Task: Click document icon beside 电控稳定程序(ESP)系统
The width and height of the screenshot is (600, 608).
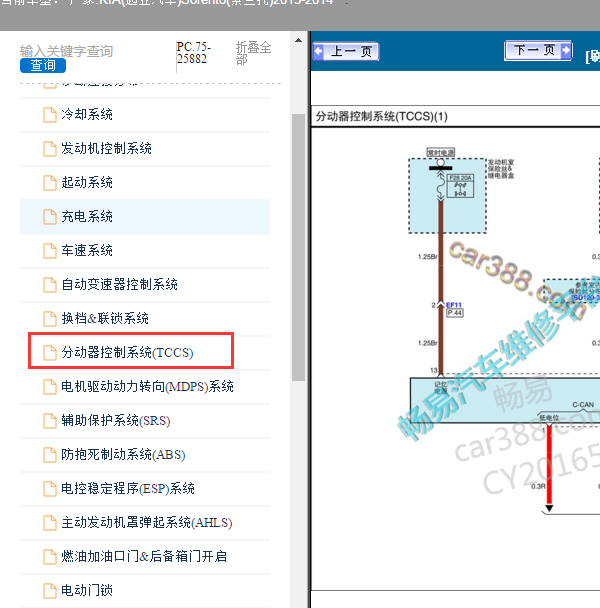Action: pos(50,489)
